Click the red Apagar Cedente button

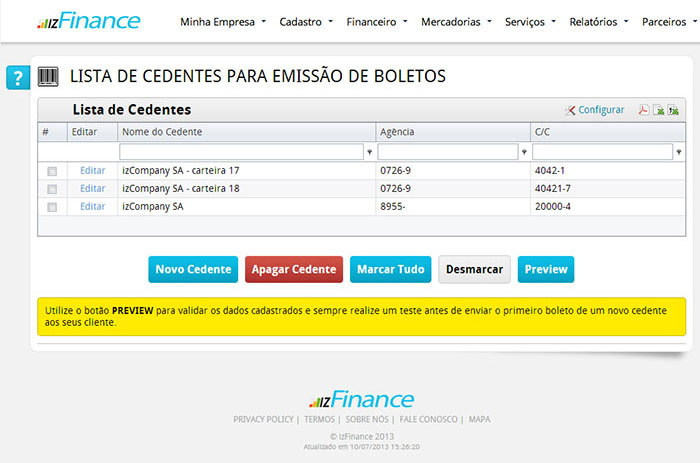click(294, 269)
